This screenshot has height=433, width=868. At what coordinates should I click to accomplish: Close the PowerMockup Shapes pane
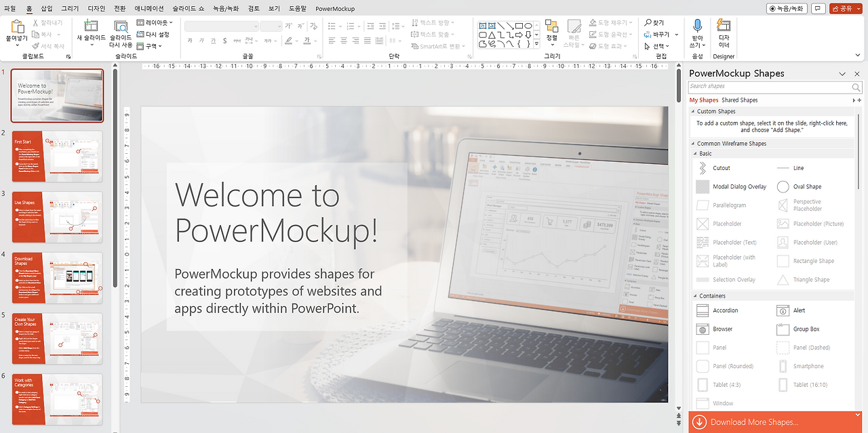[x=856, y=74]
